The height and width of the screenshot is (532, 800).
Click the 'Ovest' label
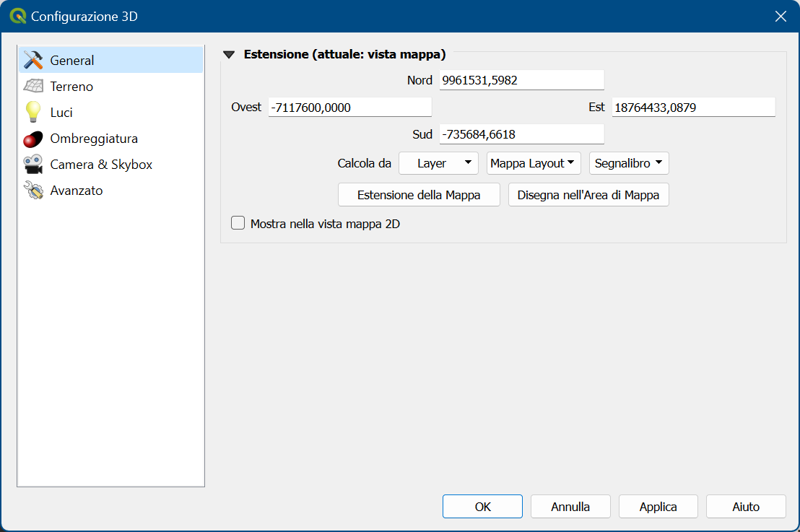coord(246,107)
